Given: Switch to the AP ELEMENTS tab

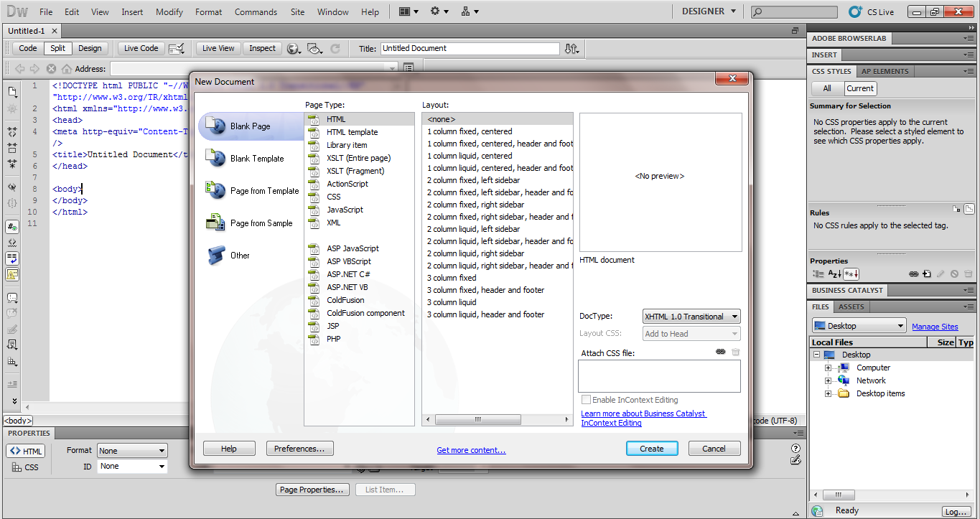Looking at the screenshot, I should coord(885,71).
